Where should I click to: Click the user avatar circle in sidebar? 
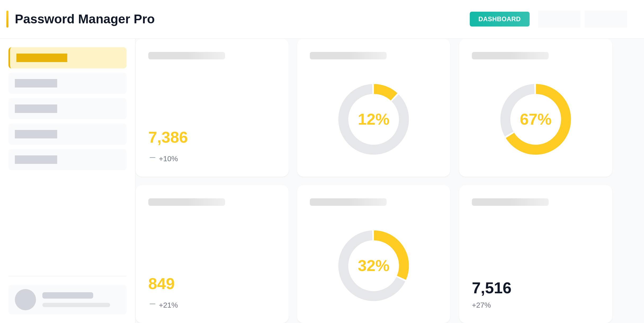[25, 300]
